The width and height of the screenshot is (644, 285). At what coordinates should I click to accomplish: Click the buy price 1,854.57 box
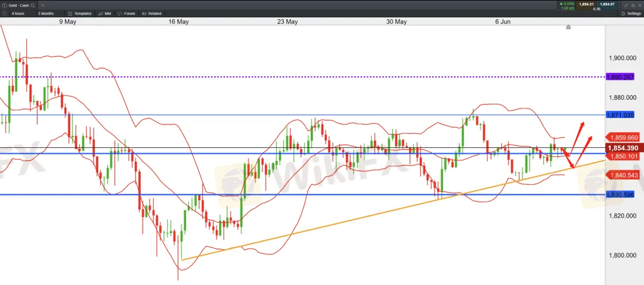point(607,4)
